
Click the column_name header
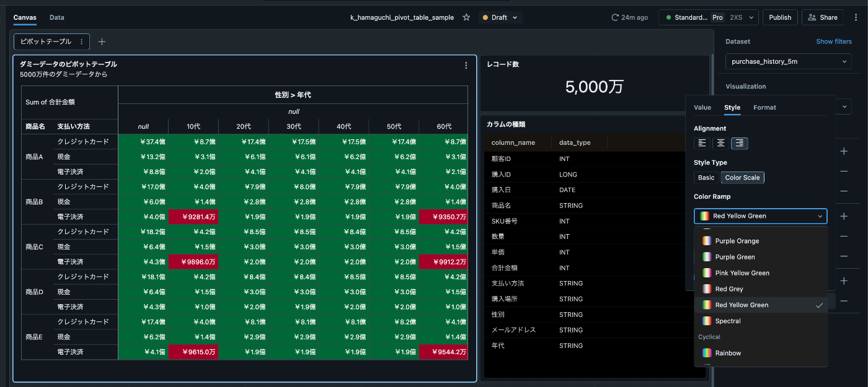[513, 142]
